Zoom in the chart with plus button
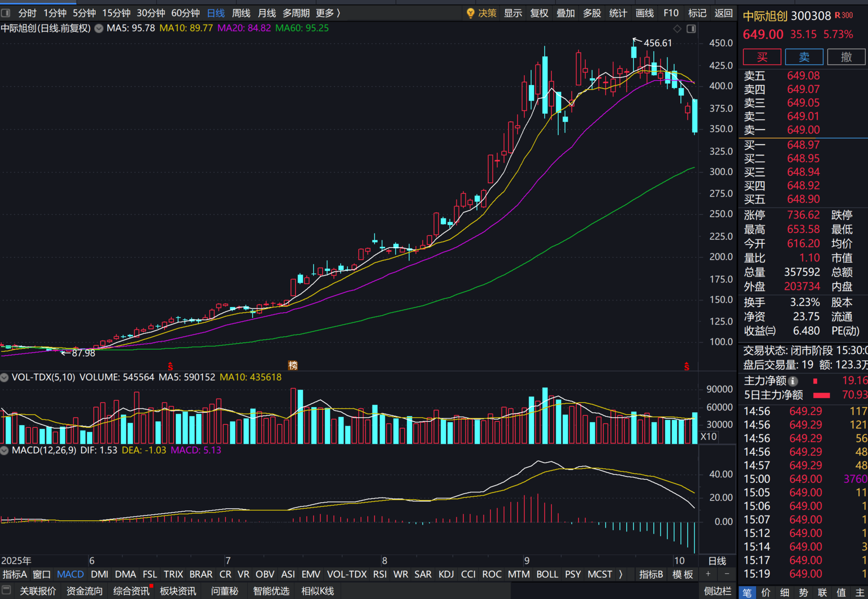This screenshot has width=868, height=599. click(708, 574)
